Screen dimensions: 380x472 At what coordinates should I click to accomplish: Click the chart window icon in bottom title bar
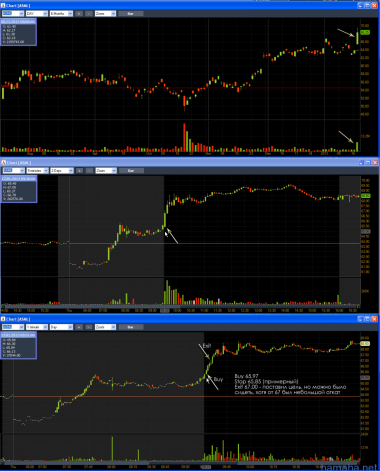(4, 319)
